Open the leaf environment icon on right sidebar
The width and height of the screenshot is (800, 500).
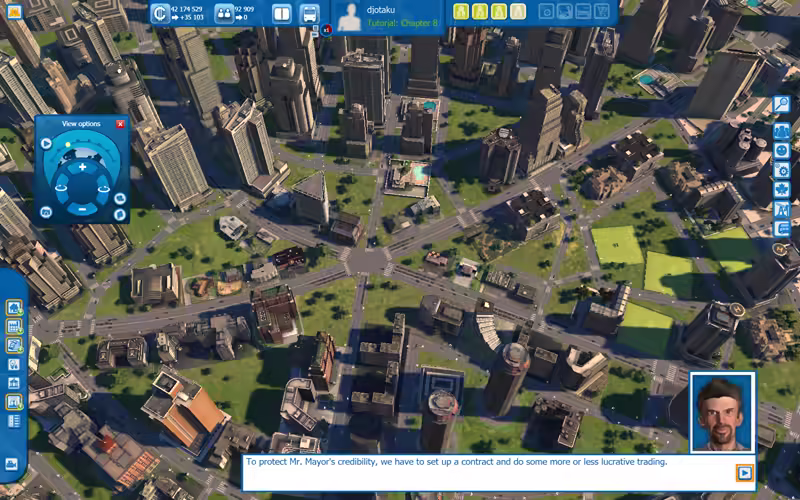[x=782, y=189]
